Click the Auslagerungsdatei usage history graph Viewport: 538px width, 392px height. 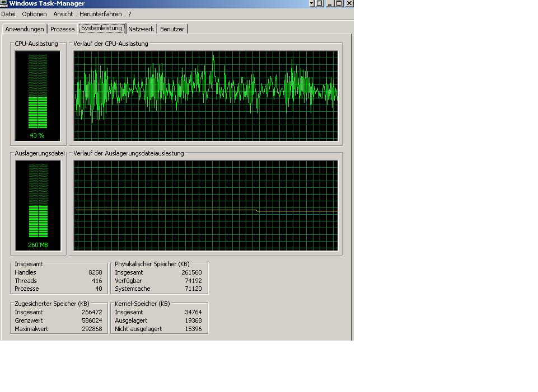205,206
